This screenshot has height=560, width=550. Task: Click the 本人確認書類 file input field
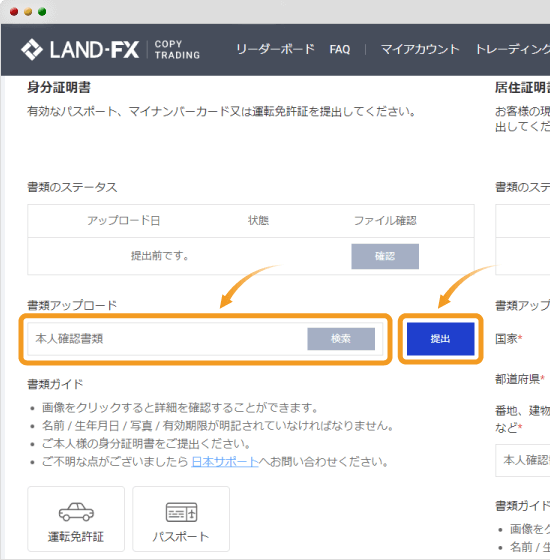coord(205,339)
